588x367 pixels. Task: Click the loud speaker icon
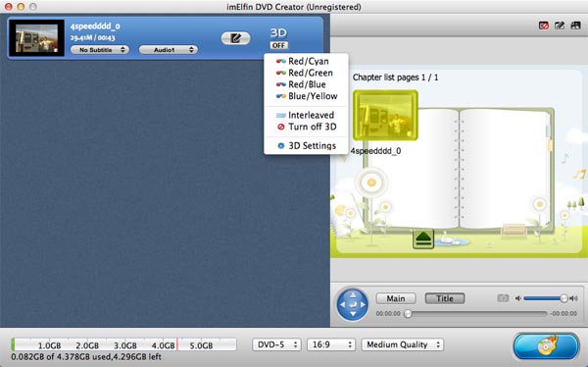coord(573,298)
